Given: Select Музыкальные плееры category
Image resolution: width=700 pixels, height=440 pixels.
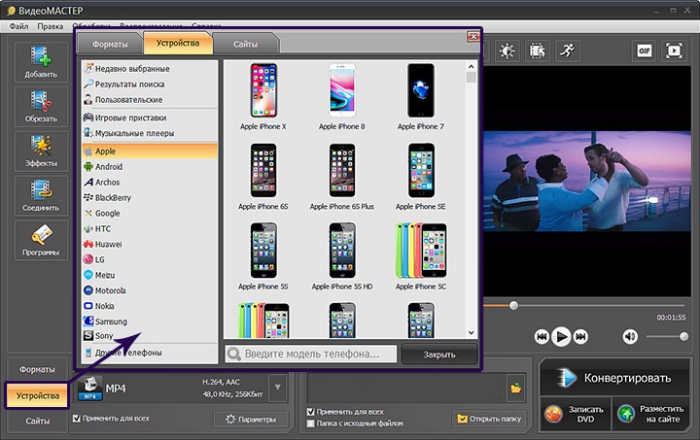Looking at the screenshot, I should pyautogui.click(x=150, y=133).
